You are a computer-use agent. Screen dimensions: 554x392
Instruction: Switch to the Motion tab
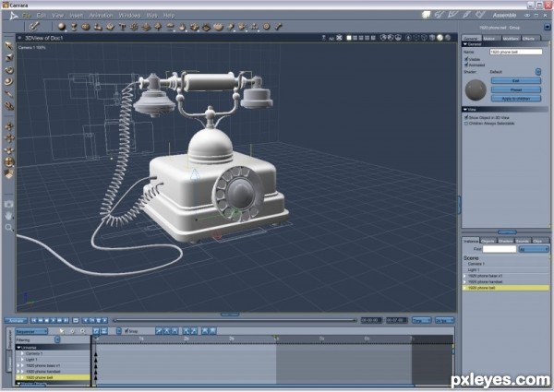tap(491, 38)
